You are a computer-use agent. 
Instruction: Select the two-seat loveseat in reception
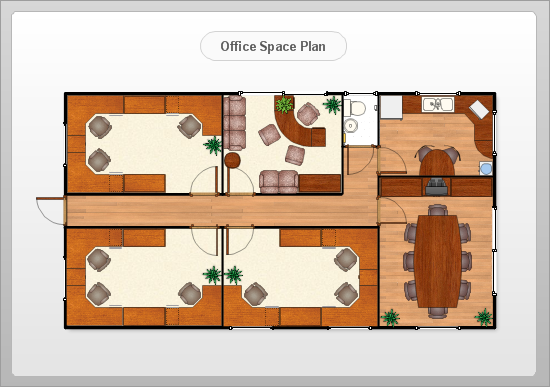[279, 182]
